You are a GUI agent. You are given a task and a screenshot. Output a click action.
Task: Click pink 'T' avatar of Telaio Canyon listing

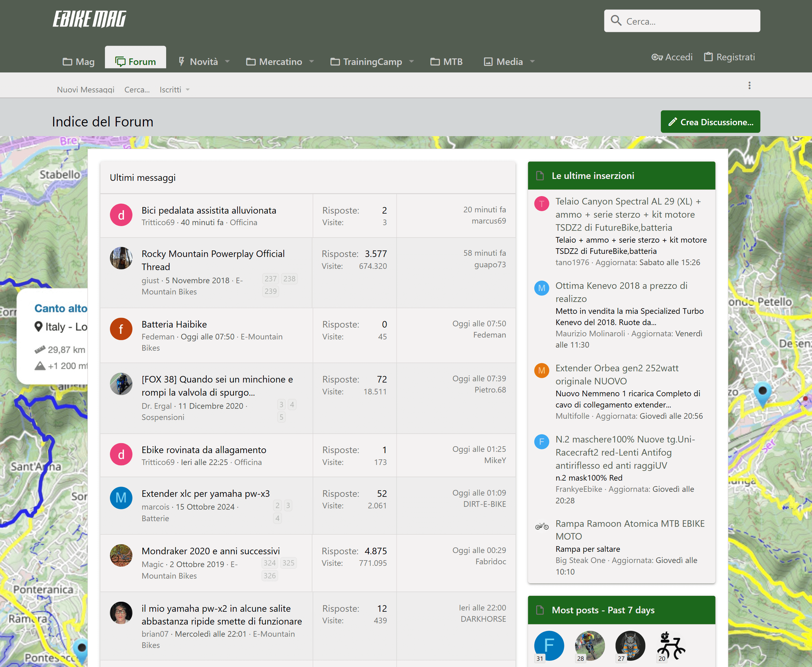(542, 204)
